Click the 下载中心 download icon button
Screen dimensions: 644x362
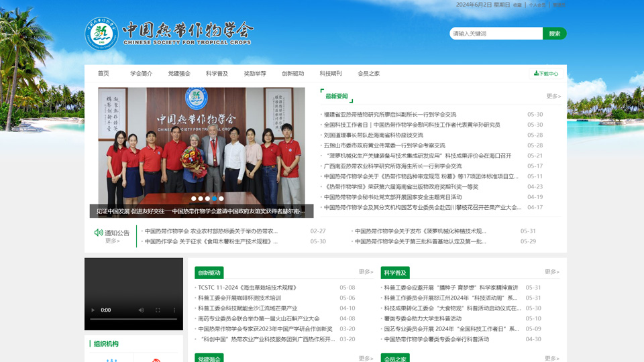[x=546, y=74]
